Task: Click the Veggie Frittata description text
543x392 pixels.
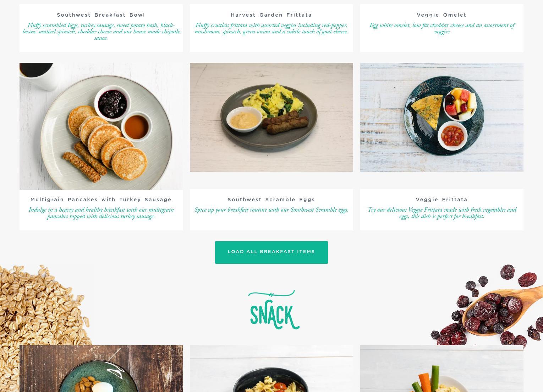Action: pyautogui.click(x=441, y=213)
